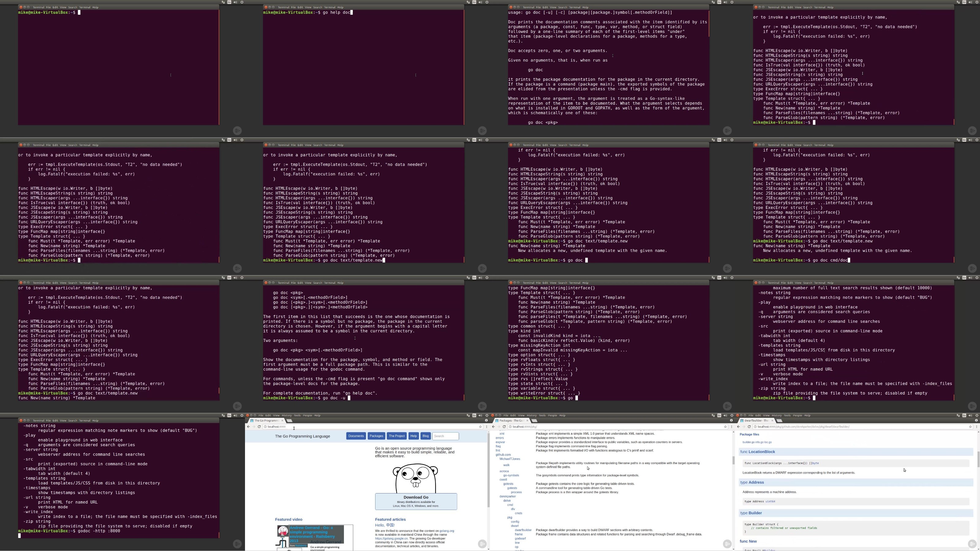Viewport: 980px width, 551px height.
Task: Open Tools menu in the Packages browser window
Action: pos(542,415)
